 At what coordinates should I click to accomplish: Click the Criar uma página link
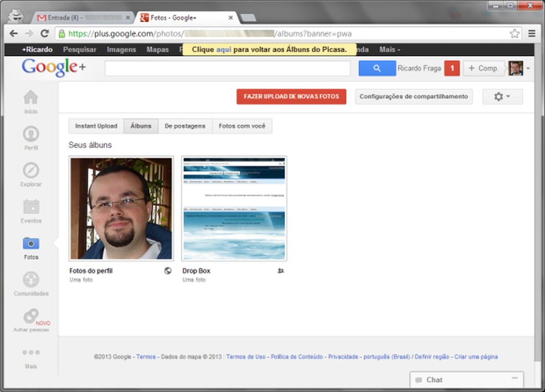[476, 357]
